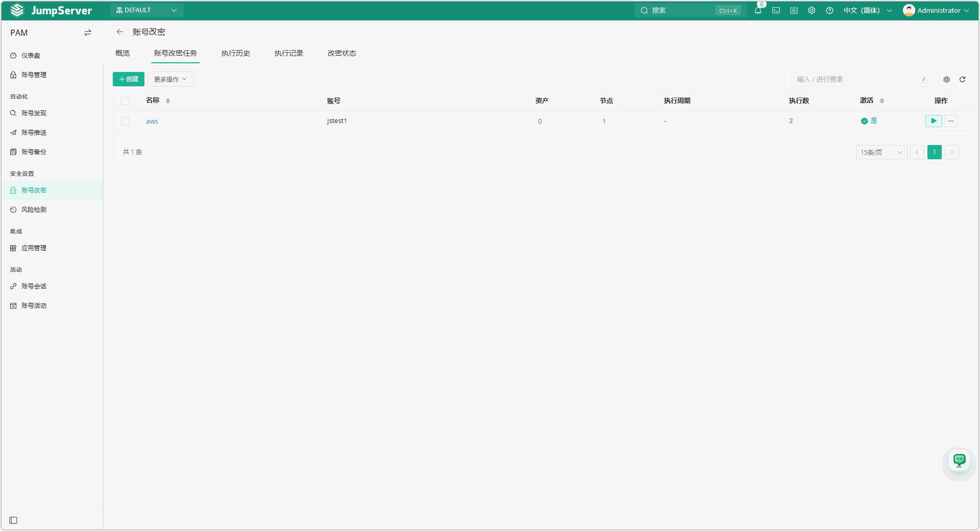The height and width of the screenshot is (531, 980).
Task: Open table column settings gear
Action: (x=946, y=79)
